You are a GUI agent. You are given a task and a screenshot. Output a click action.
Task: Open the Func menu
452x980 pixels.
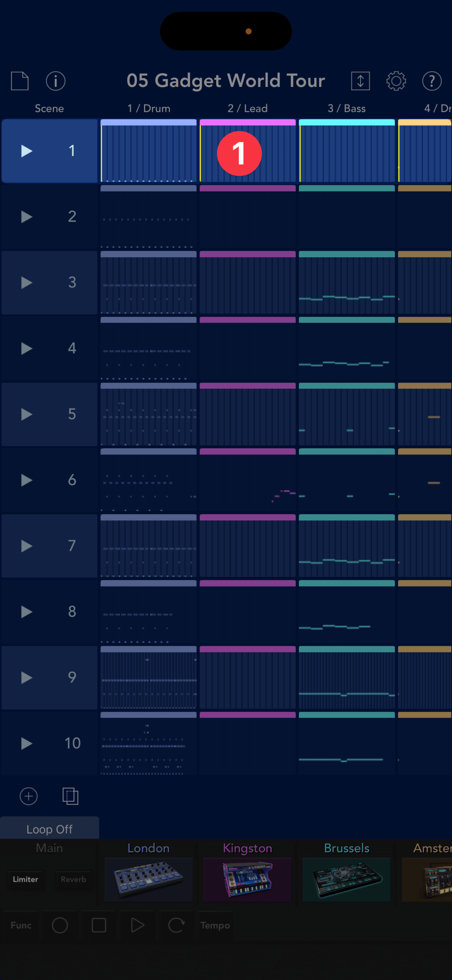click(x=21, y=925)
